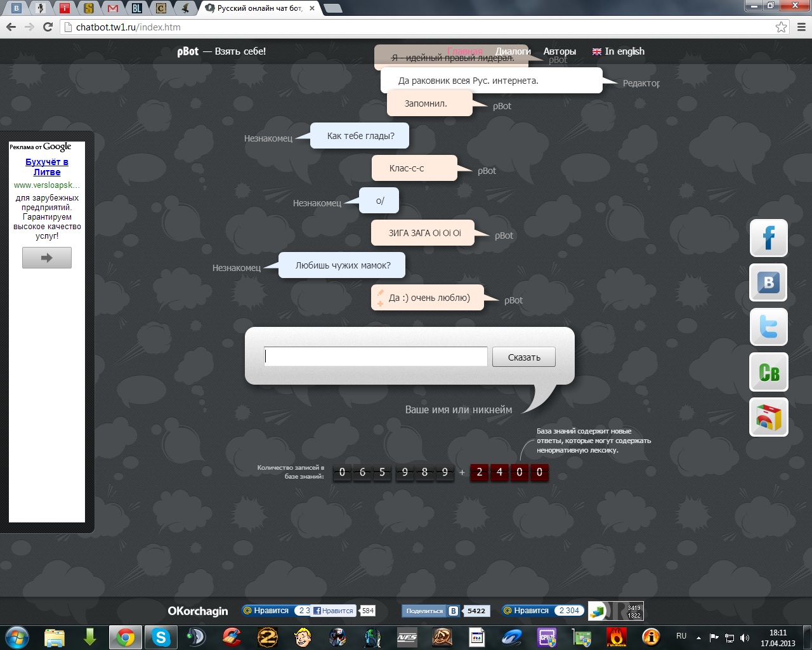Click the 'www.versloapsk...' ad URL
Image resolution: width=812 pixels, height=650 pixels.
point(47,185)
